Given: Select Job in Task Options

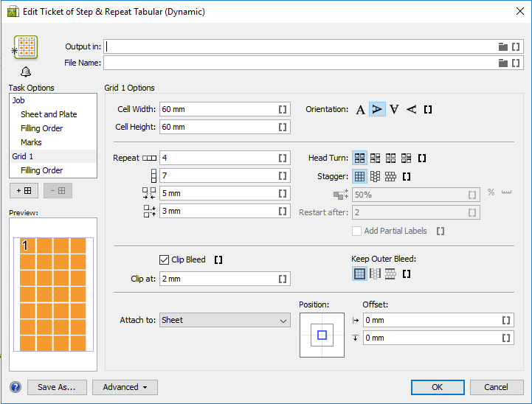Looking at the screenshot, I should click(x=18, y=100).
